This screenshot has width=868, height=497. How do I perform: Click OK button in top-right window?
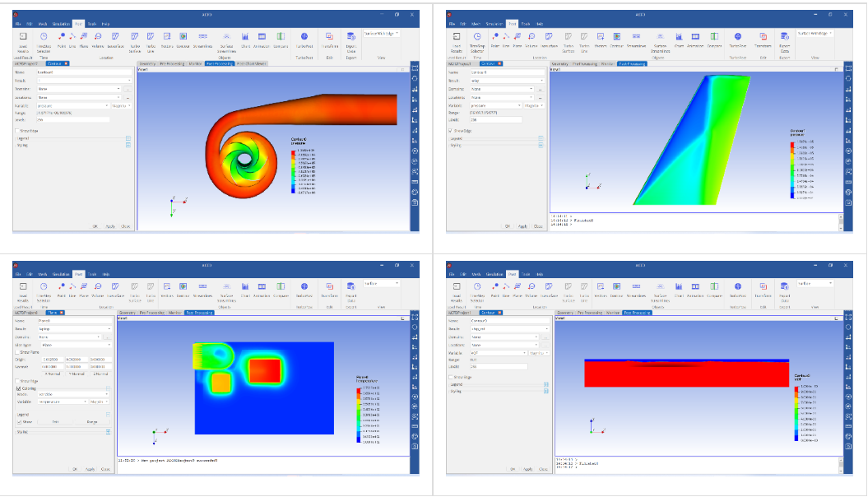(x=507, y=226)
